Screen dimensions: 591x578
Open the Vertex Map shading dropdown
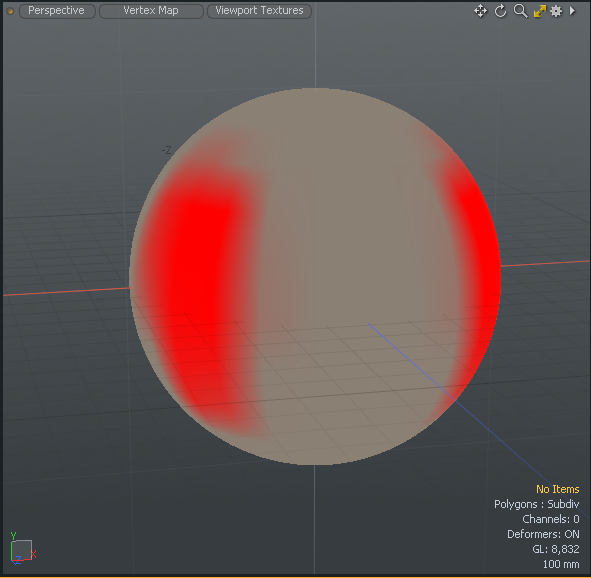tap(151, 11)
